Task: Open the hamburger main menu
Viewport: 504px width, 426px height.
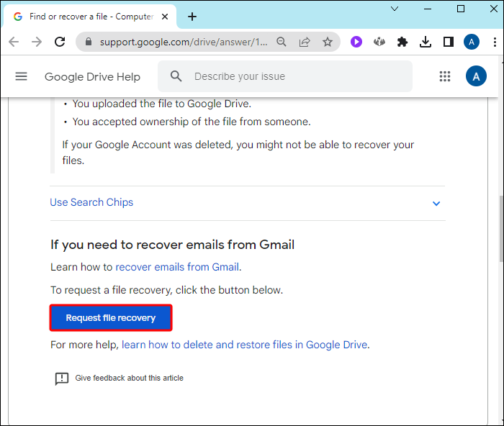Action: [21, 76]
